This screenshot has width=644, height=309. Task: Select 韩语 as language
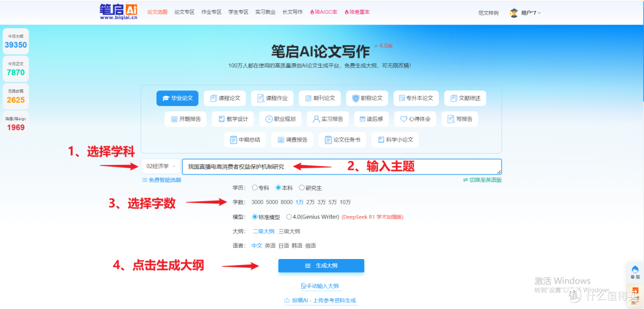tap(297, 246)
